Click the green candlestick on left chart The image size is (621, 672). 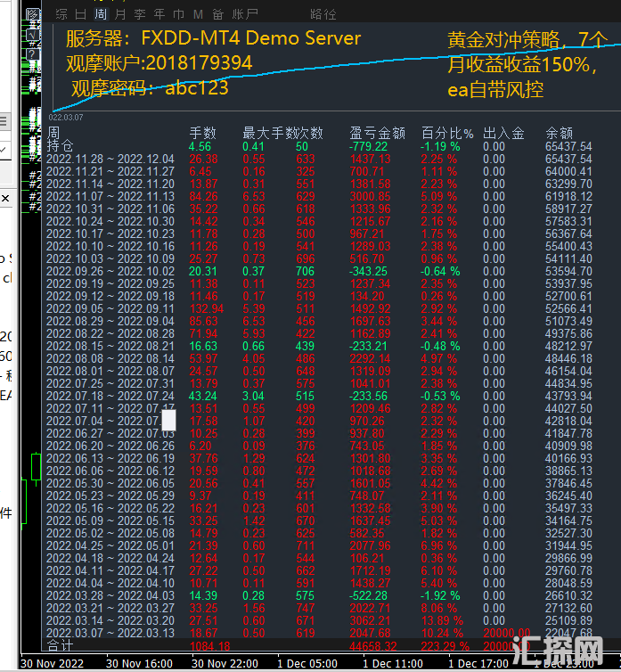(34, 466)
